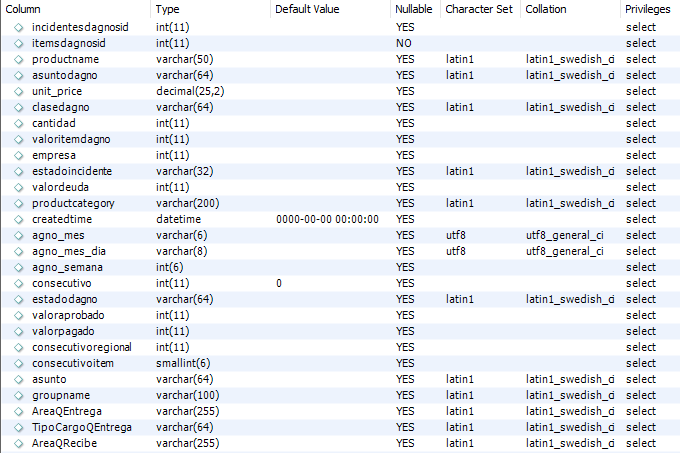680x453 pixels.
Task: Click the diamond icon beside incidentesdagnosid
Action: (x=18, y=27)
